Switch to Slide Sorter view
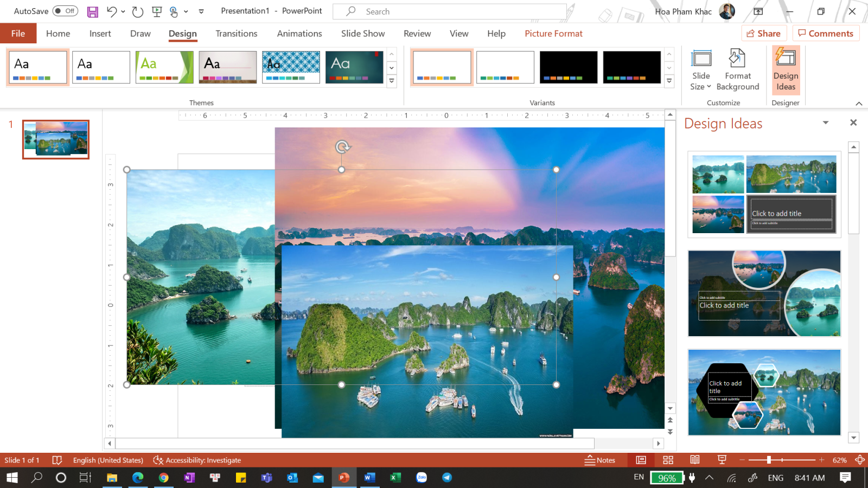The height and width of the screenshot is (488, 868). [668, 459]
